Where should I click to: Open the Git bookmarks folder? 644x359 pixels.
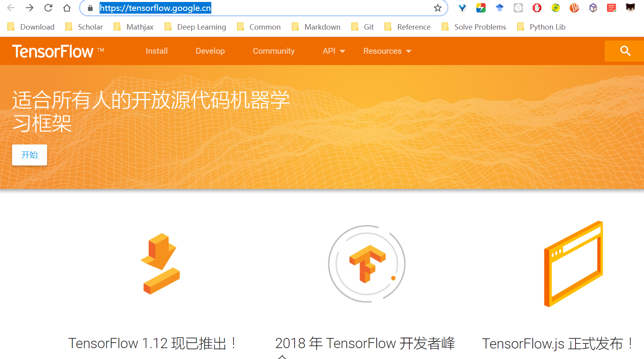click(362, 27)
